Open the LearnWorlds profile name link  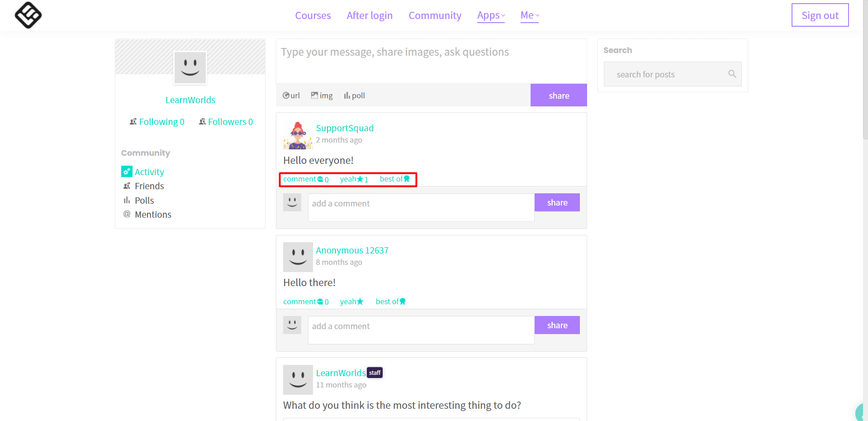(x=190, y=100)
